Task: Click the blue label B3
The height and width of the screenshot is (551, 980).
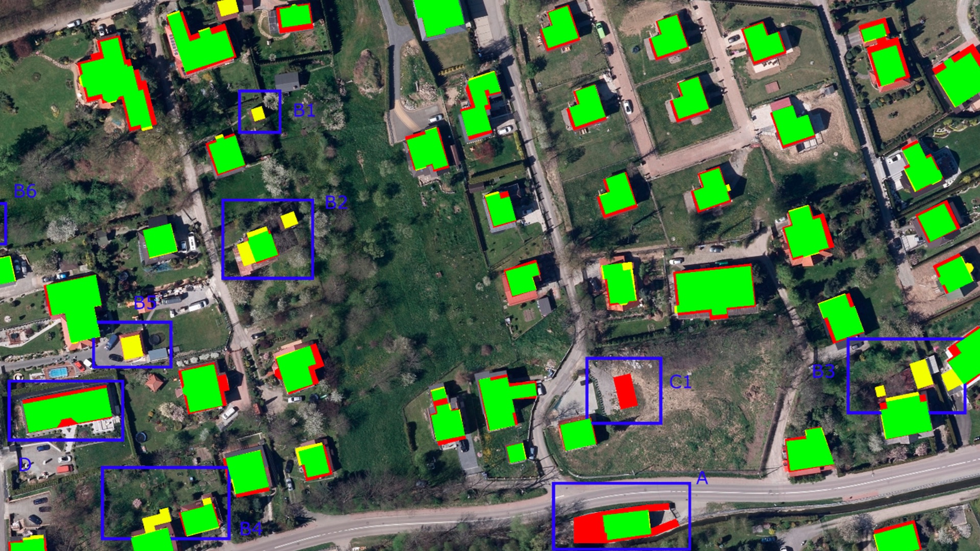Action: pyautogui.click(x=823, y=371)
